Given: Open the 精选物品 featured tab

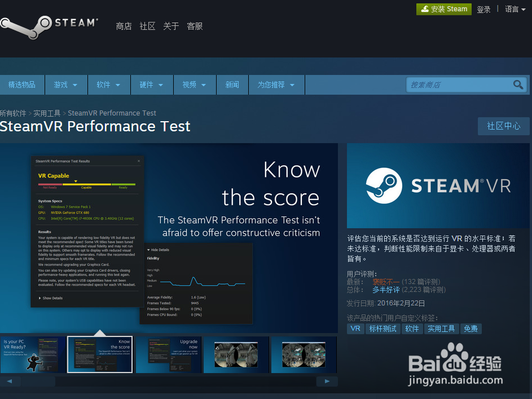Looking at the screenshot, I should [22, 85].
